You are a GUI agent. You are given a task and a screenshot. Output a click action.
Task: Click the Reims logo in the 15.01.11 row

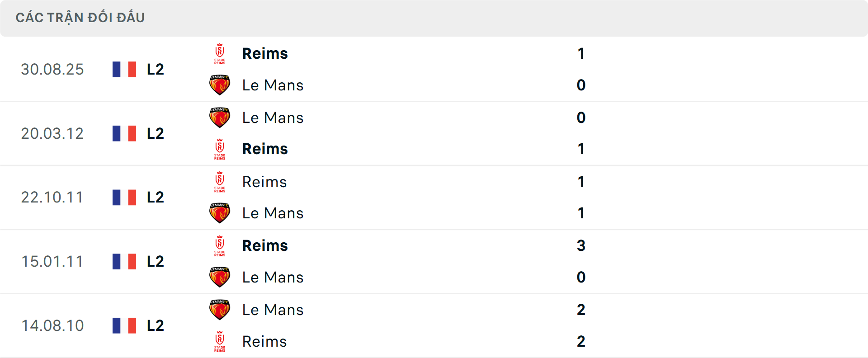tap(220, 245)
